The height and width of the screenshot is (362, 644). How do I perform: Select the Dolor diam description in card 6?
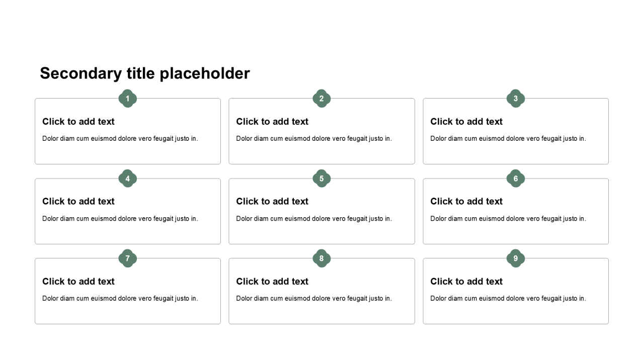click(508, 219)
